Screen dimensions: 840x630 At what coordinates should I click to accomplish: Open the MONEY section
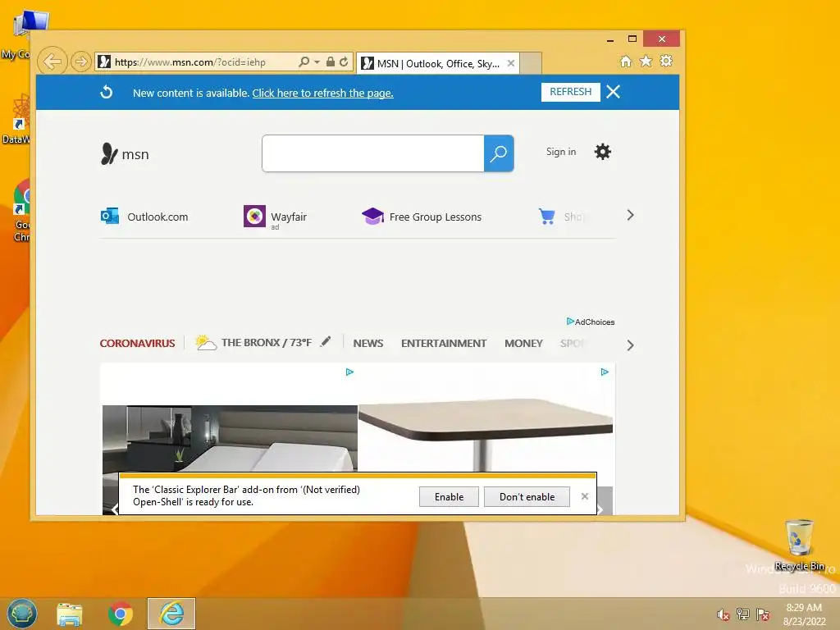tap(523, 343)
